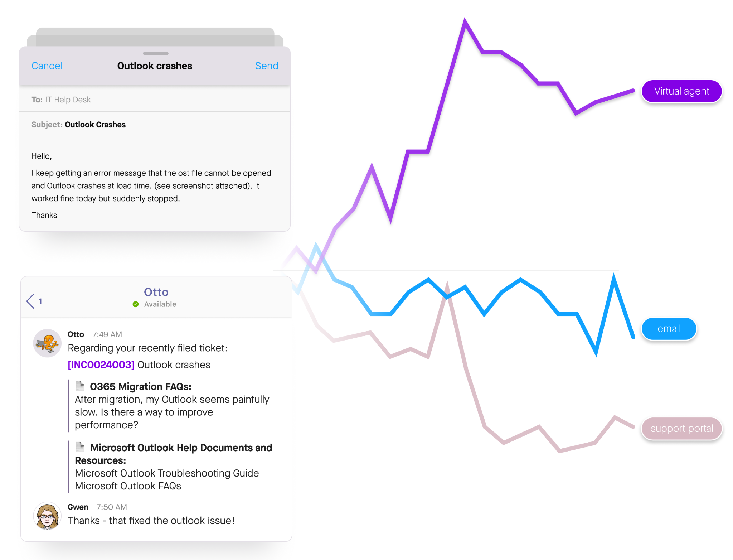Click the back chevron arrow in chat header
733x560 pixels.
31,301
